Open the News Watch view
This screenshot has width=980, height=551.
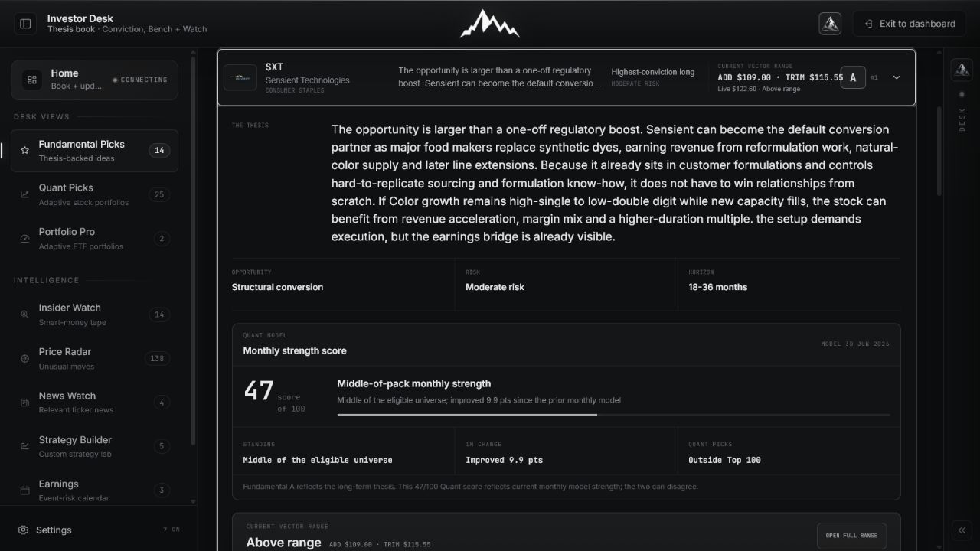coord(94,403)
